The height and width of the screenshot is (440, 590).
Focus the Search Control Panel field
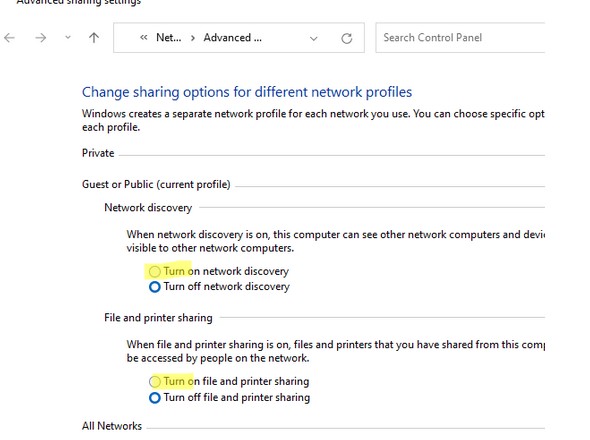click(460, 38)
